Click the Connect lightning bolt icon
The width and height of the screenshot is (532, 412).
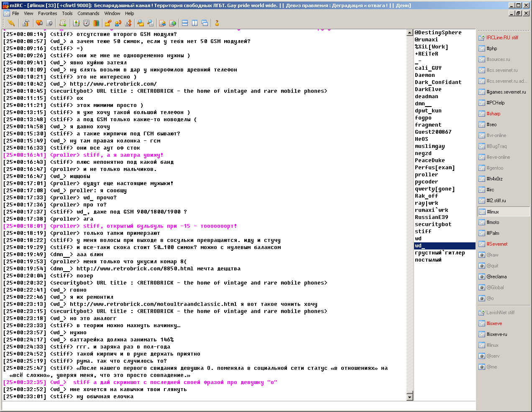tap(11, 23)
